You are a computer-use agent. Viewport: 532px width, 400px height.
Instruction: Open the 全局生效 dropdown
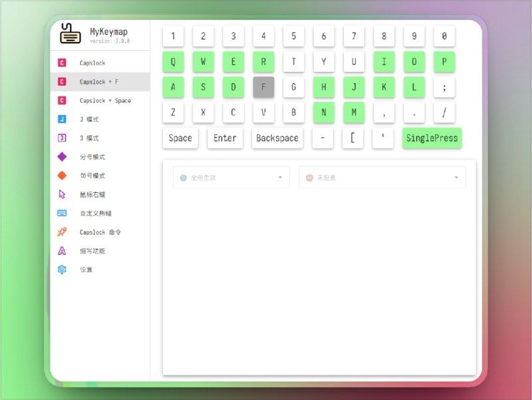click(x=229, y=176)
